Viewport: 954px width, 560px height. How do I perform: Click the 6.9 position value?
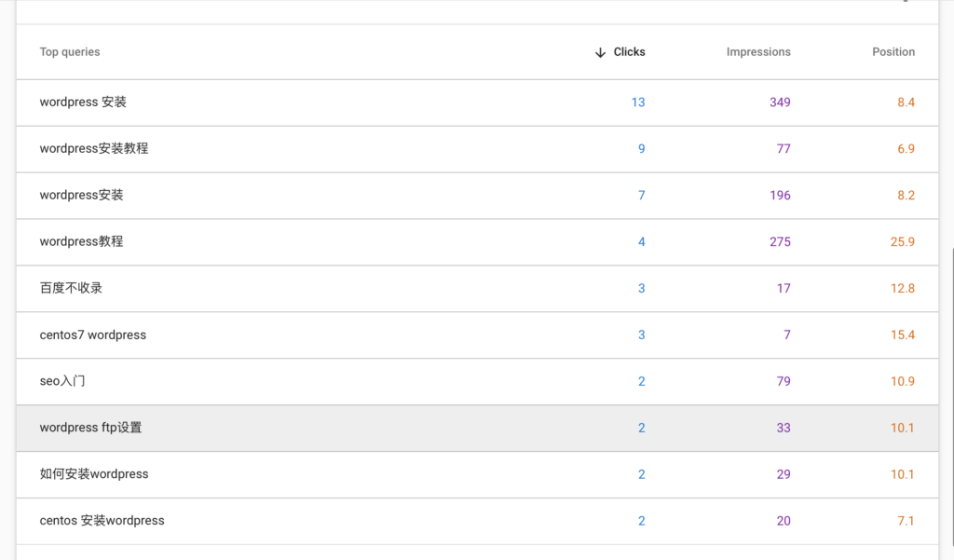click(906, 149)
